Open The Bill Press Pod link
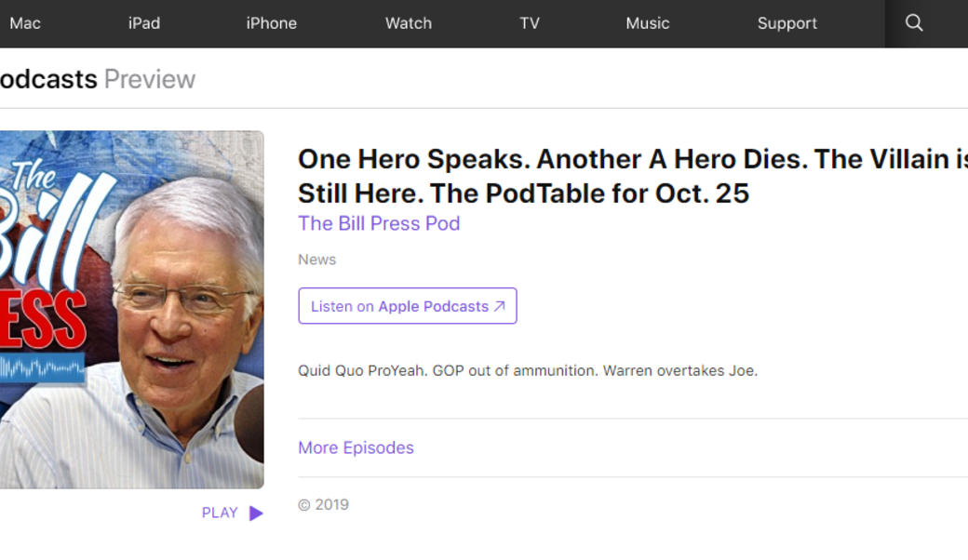 tap(379, 223)
